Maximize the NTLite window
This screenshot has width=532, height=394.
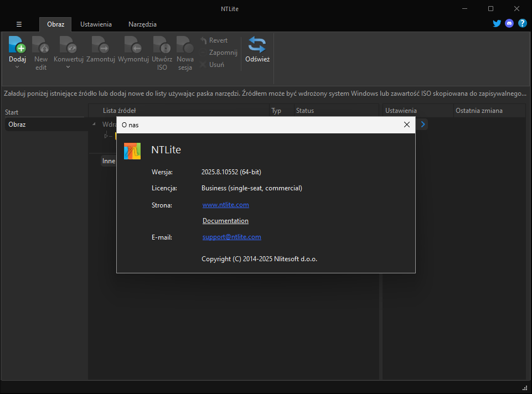(x=490, y=8)
